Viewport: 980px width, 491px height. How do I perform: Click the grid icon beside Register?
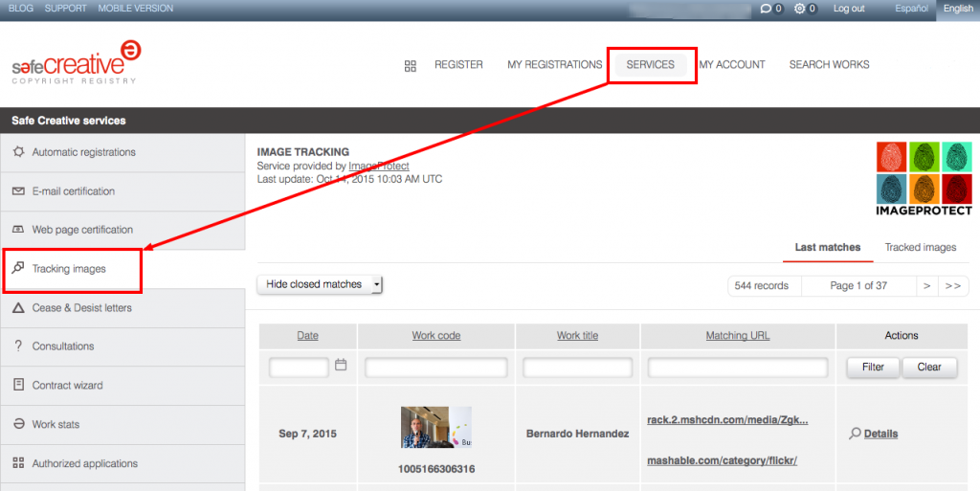(x=411, y=66)
